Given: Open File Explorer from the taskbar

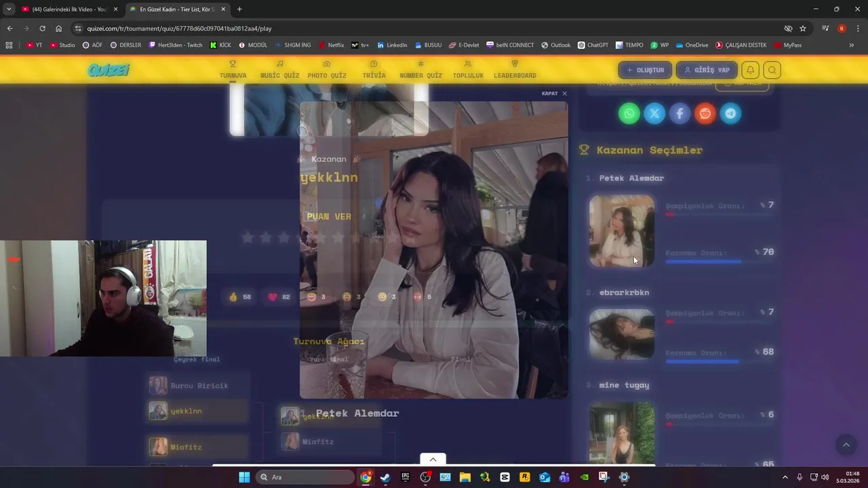Looking at the screenshot, I should tap(465, 477).
